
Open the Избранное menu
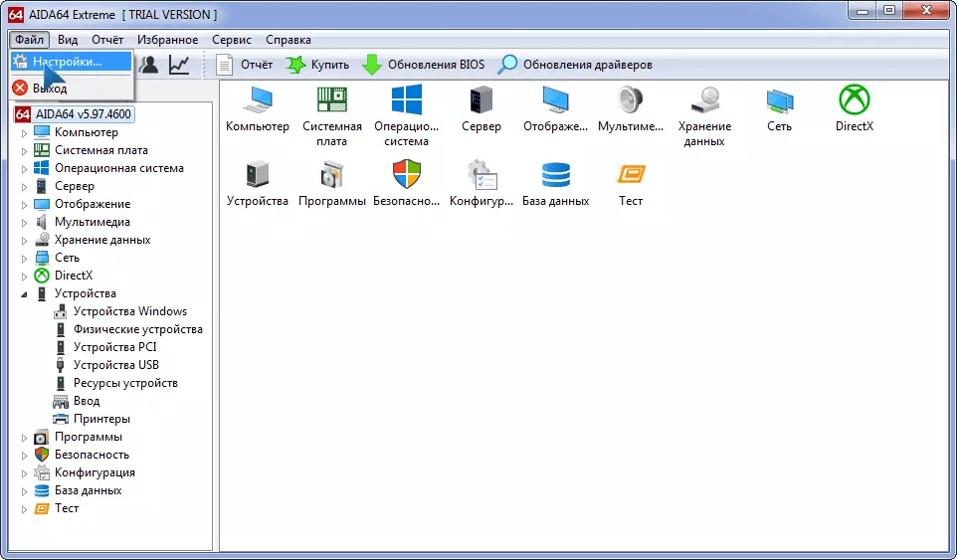(x=167, y=40)
